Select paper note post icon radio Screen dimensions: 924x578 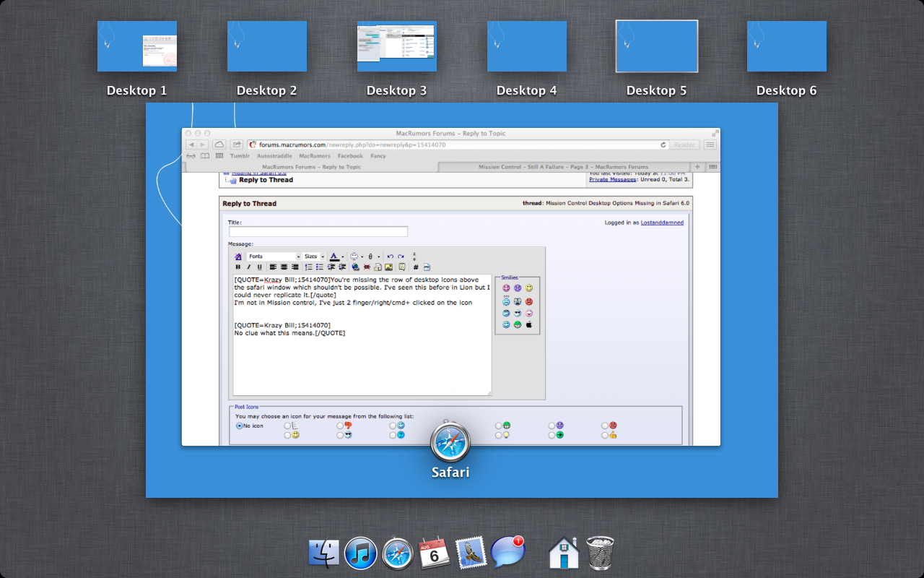click(287, 426)
